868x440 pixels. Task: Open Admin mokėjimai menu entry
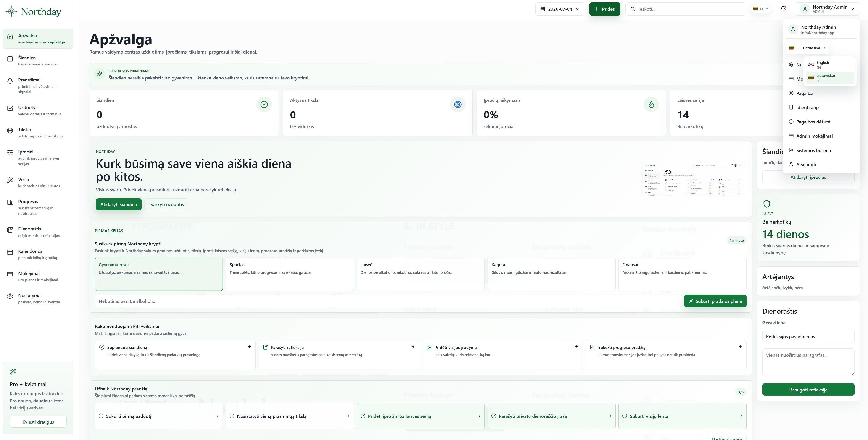(821, 136)
